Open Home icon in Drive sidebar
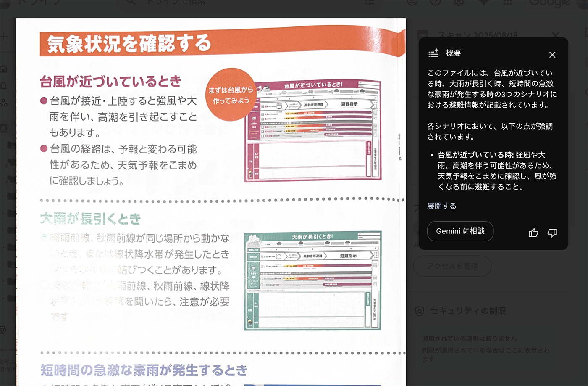The height and width of the screenshot is (386, 588). point(3,69)
